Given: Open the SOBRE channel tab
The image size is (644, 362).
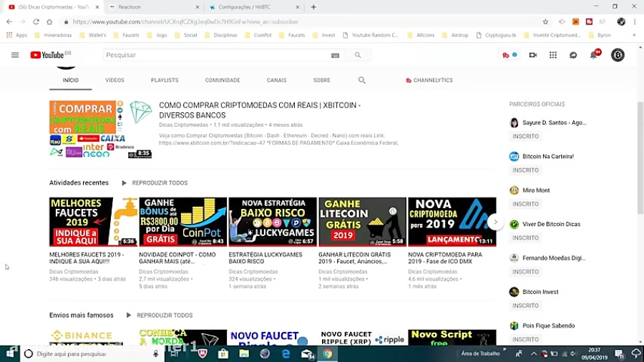Looking at the screenshot, I should (321, 80).
